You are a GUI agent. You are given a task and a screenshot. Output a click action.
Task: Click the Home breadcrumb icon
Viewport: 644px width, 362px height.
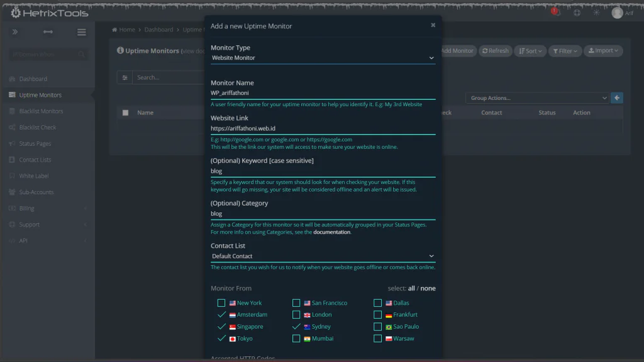click(114, 30)
